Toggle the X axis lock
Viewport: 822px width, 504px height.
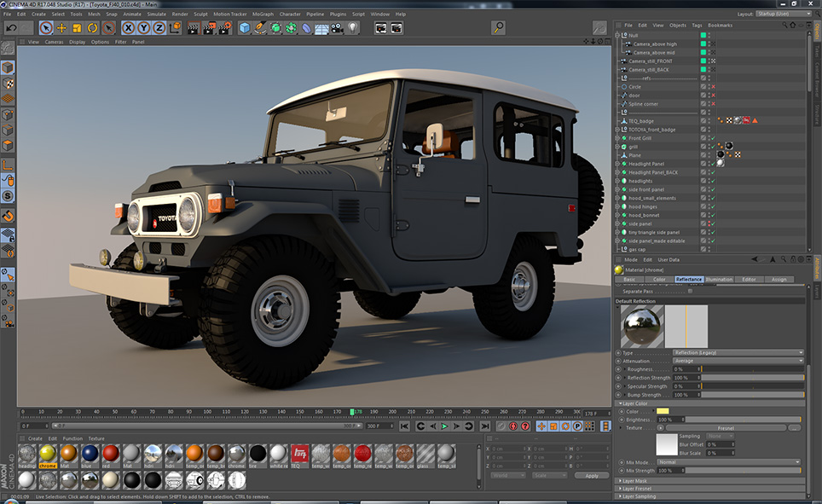[128, 28]
